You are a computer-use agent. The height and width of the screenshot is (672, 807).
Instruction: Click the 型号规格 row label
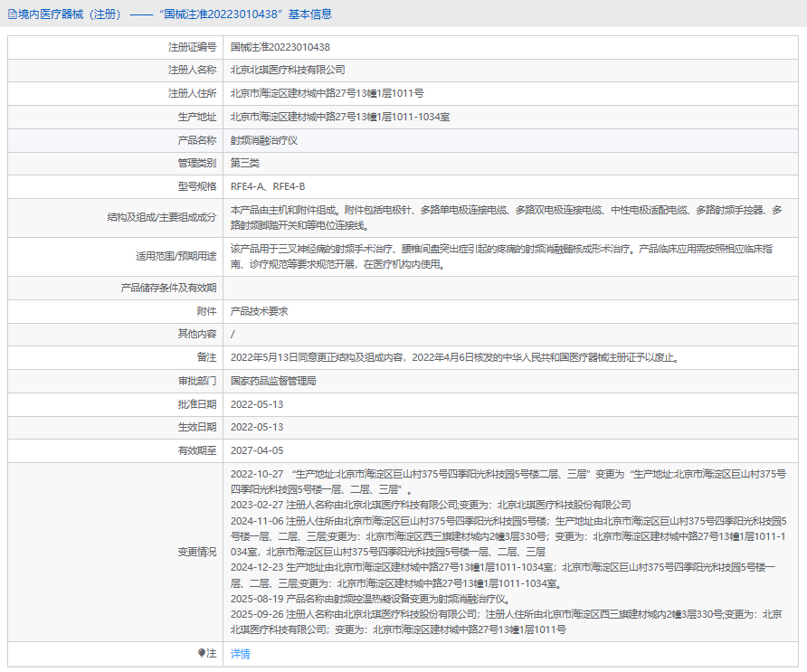click(x=197, y=187)
